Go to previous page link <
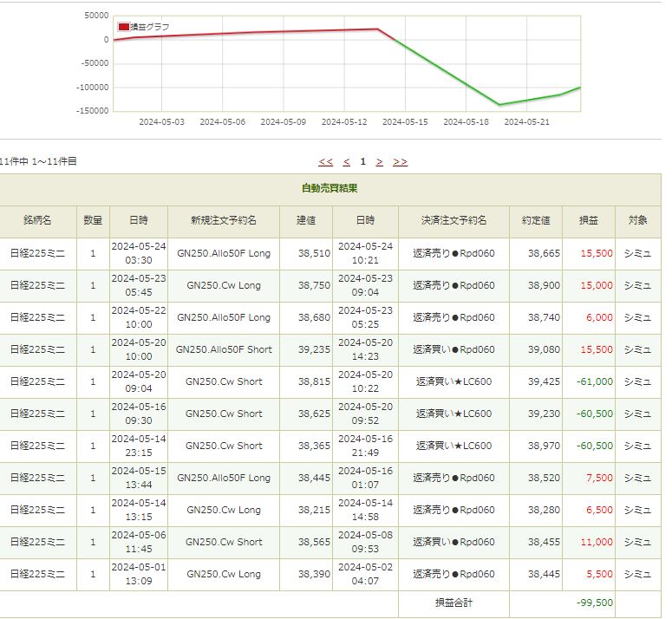This screenshot has width=672, height=619. [x=347, y=161]
